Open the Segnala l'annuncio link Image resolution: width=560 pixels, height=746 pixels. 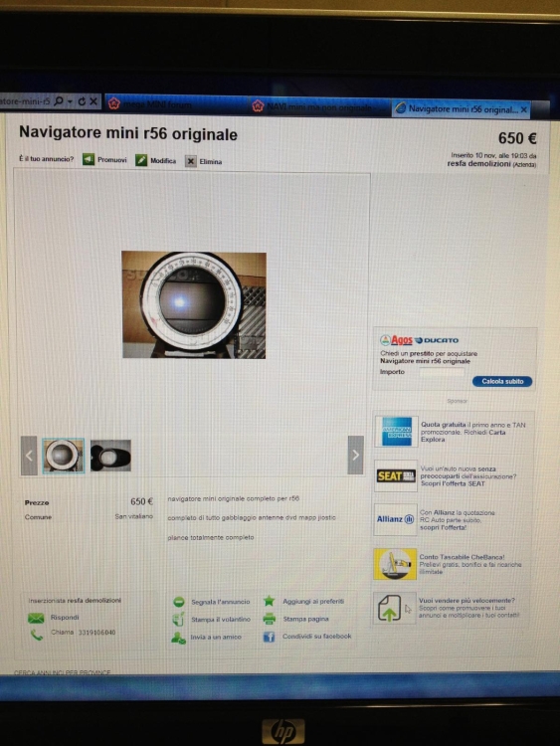(x=220, y=602)
